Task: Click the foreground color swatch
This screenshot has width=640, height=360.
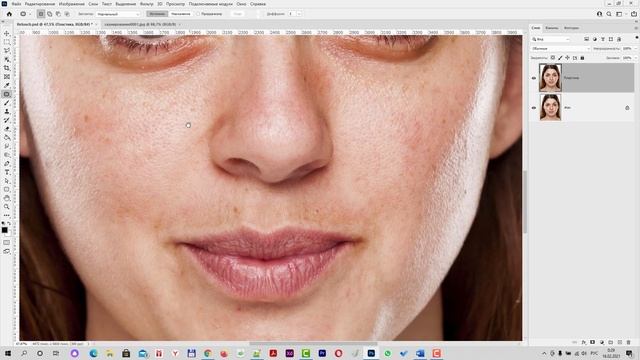Action: (x=5, y=230)
